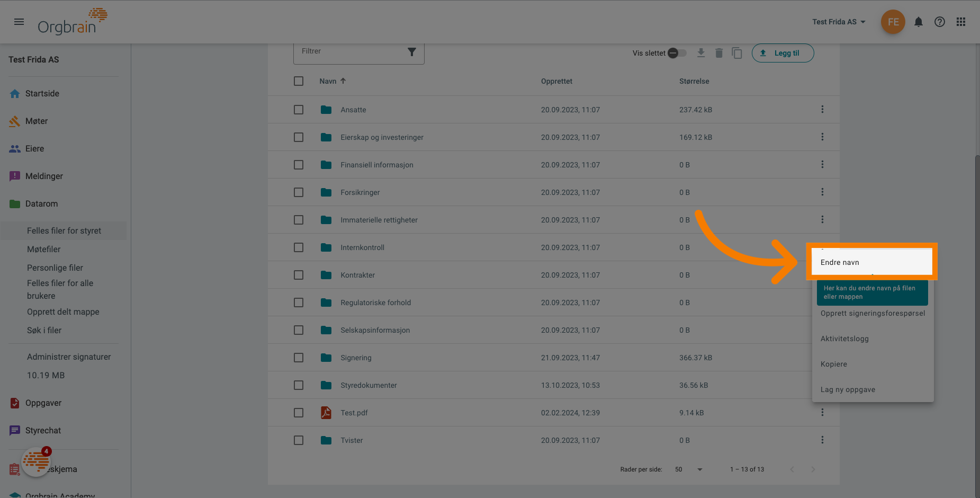The height and width of the screenshot is (498, 980).
Task: Click the Ansatte folder icon
Action: [326, 110]
